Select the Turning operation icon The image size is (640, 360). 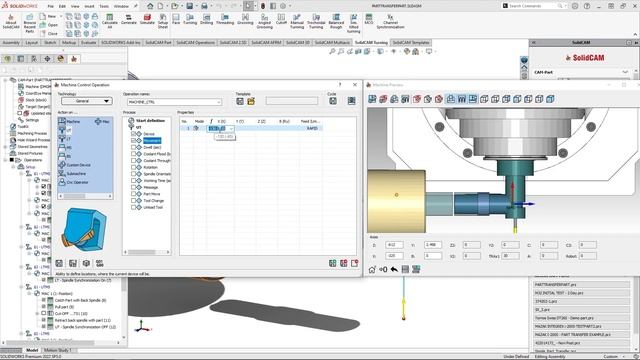pyautogui.click(x=190, y=19)
